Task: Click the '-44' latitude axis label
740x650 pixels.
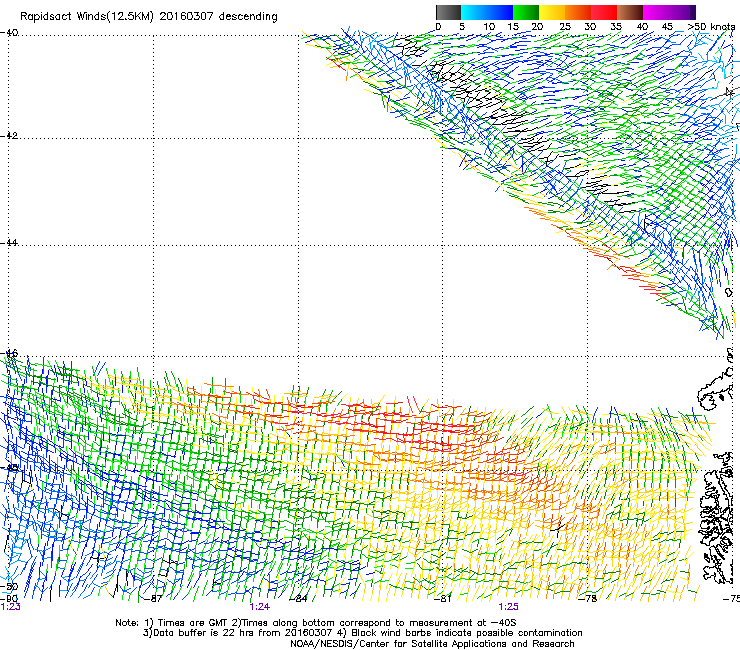Action: coord(9,243)
